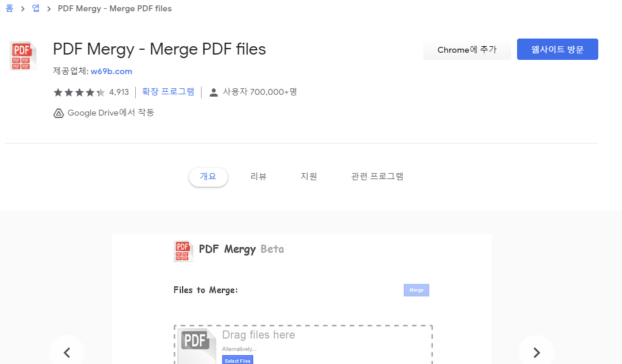Viewport: 622px width, 364px height.
Task: Go to next screenshot with right arrow
Action: coord(536,352)
